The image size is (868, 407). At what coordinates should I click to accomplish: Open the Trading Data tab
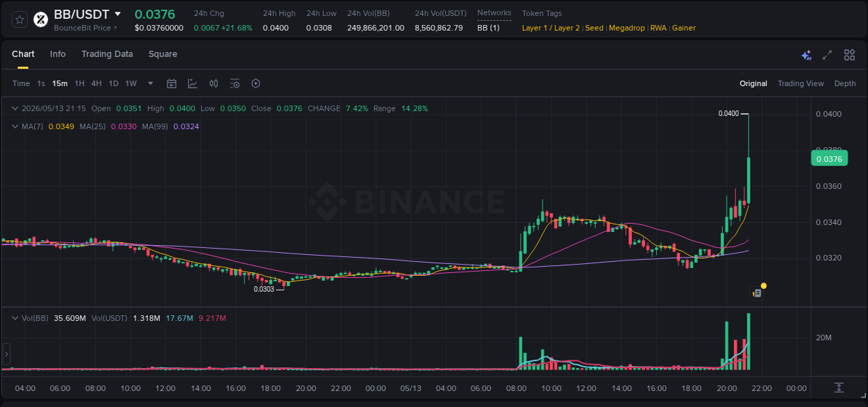click(107, 54)
